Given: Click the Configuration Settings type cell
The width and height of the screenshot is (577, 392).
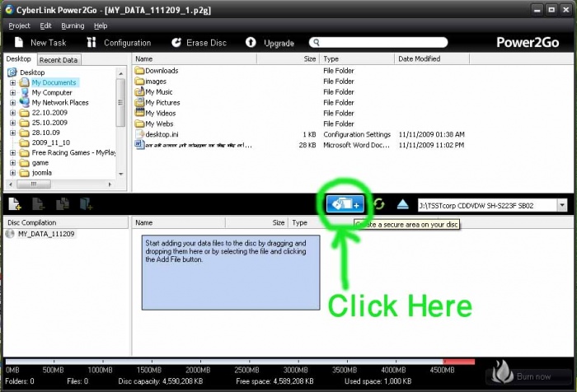Looking at the screenshot, I should click(x=357, y=134).
